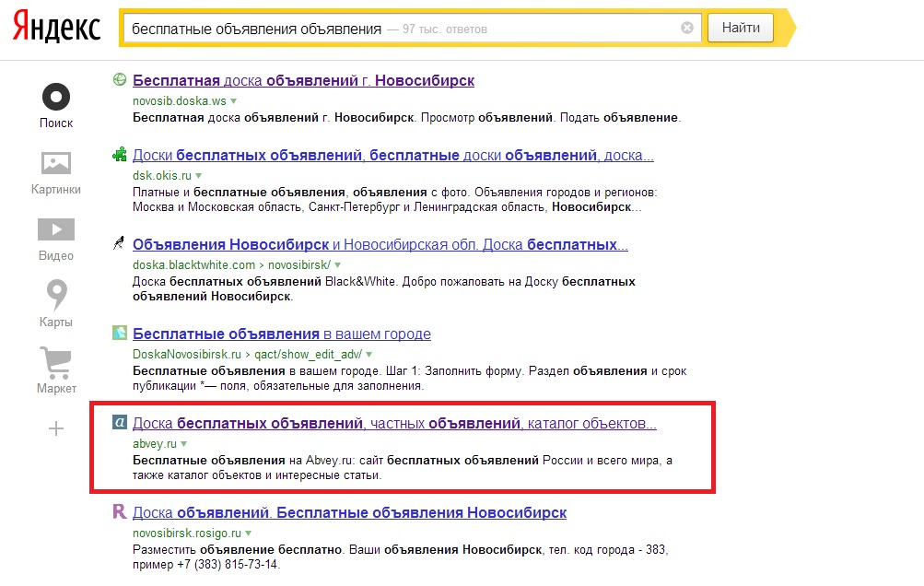Viewport: 924px width, 586px height.
Task: Expand the dropdown arrow next to dsk.okis.ru
Action: point(198,175)
